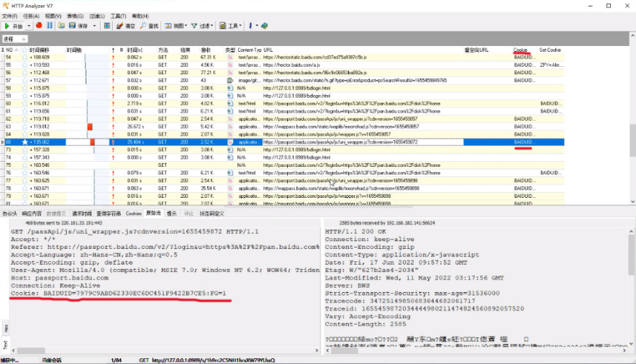Click the help book icon
The width and height of the screenshot is (636, 364).
pyautogui.click(x=265, y=25)
